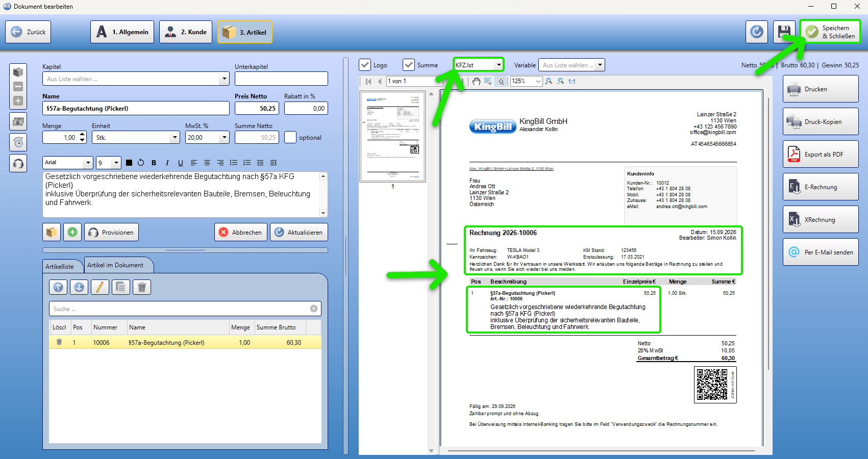Align description text left
868x459 pixels.
coord(194,163)
